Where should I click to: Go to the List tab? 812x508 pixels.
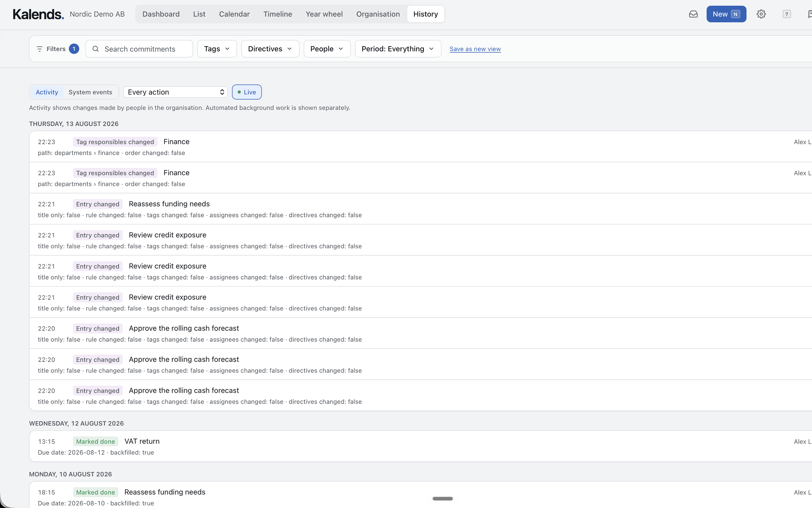(199, 14)
